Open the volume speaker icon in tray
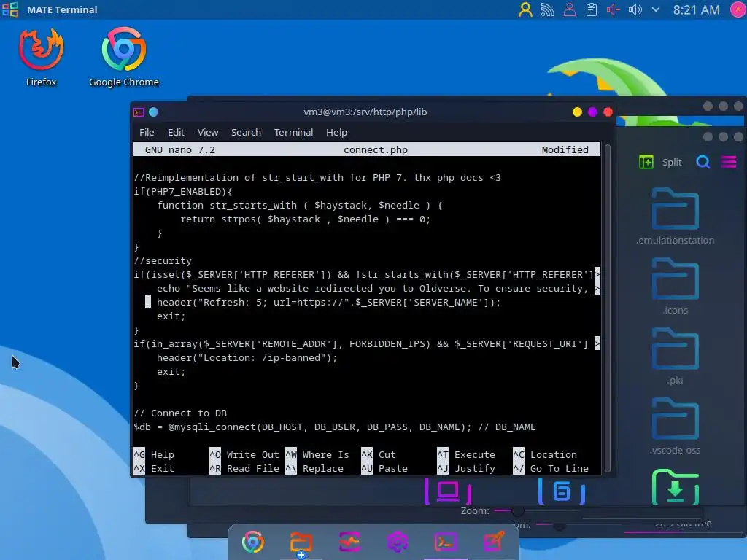 635,9
